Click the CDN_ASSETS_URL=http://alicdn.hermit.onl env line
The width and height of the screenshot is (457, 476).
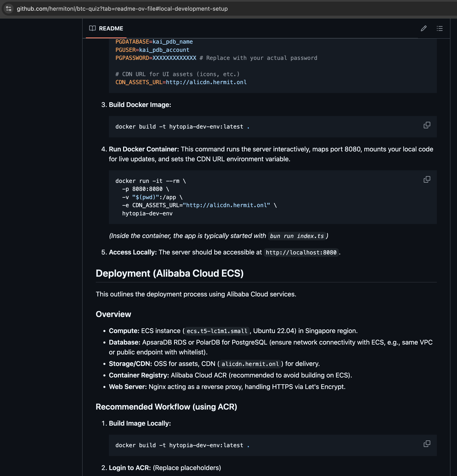click(181, 82)
